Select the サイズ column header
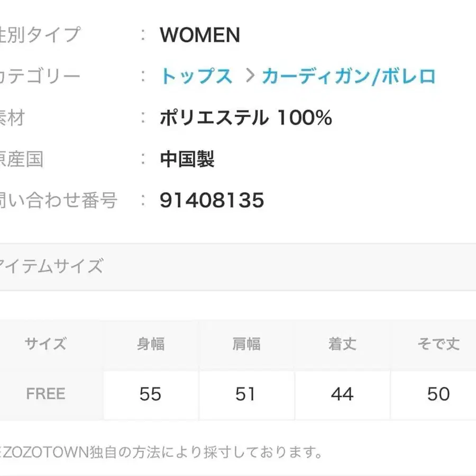The width and height of the screenshot is (476, 476). pyautogui.click(x=45, y=343)
